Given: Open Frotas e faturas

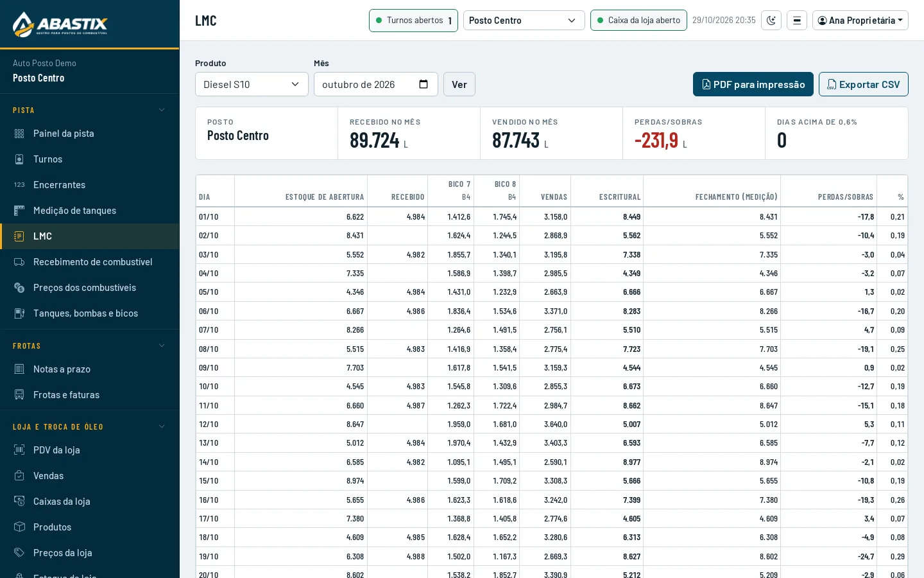Looking at the screenshot, I should pyautogui.click(x=90, y=395).
